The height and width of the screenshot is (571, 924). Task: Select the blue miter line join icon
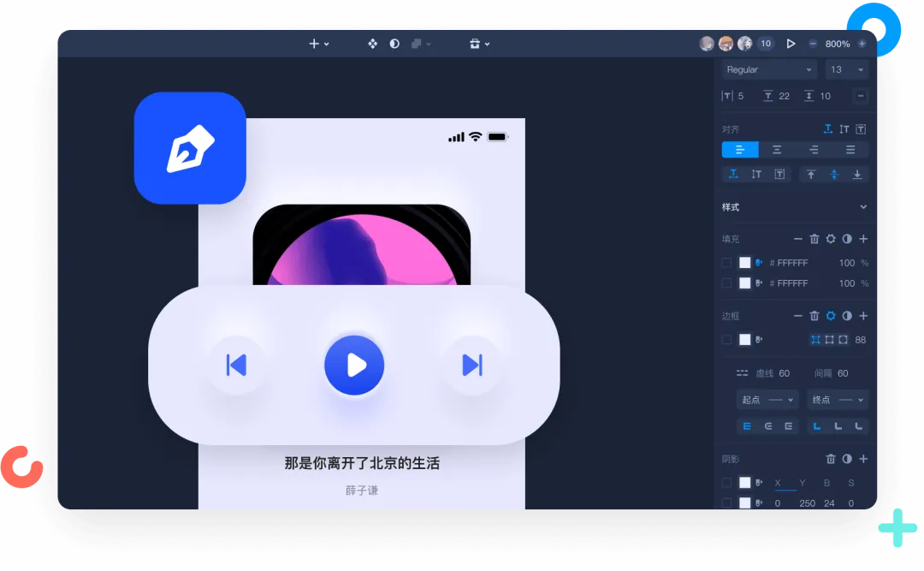817,426
